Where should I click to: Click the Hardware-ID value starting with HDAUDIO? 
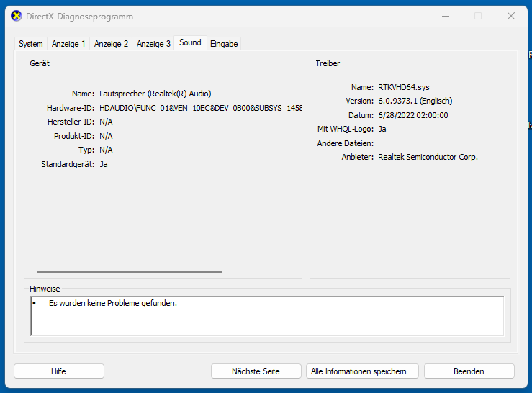(200, 108)
